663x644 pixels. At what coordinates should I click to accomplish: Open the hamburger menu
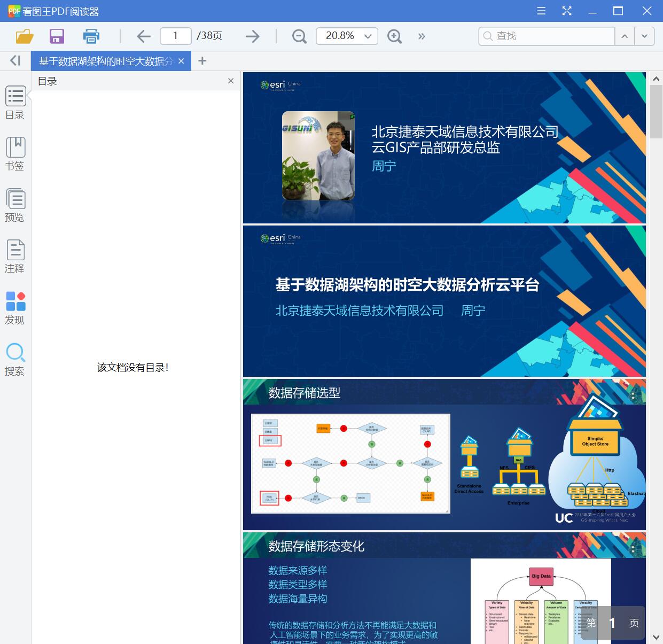[x=541, y=11]
